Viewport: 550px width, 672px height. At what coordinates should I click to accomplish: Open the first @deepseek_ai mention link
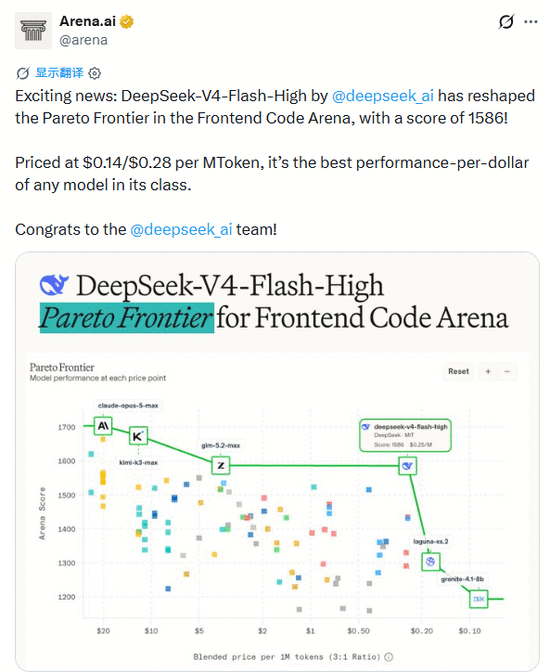pos(383,96)
